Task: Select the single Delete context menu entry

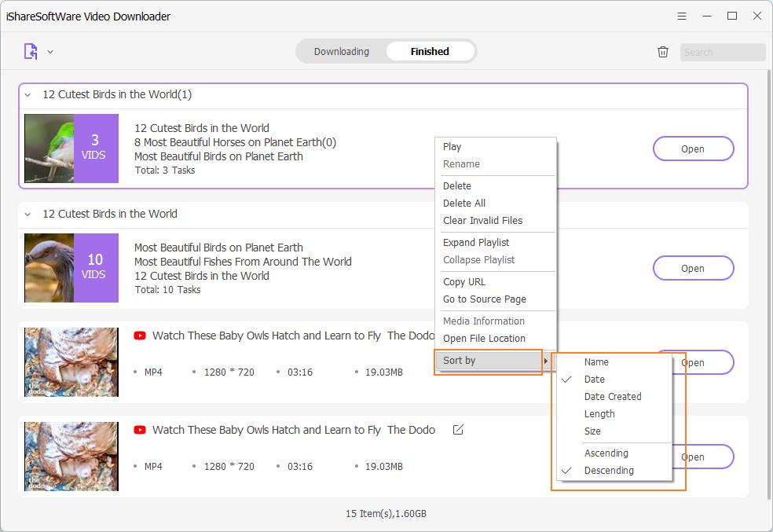Action: point(496,186)
